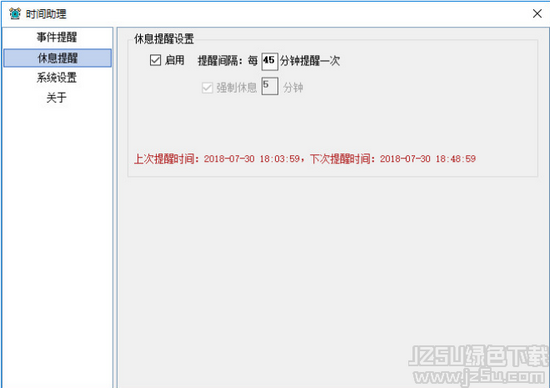Click the 提醒间隔 label
This screenshot has height=388, width=550.
pos(220,61)
